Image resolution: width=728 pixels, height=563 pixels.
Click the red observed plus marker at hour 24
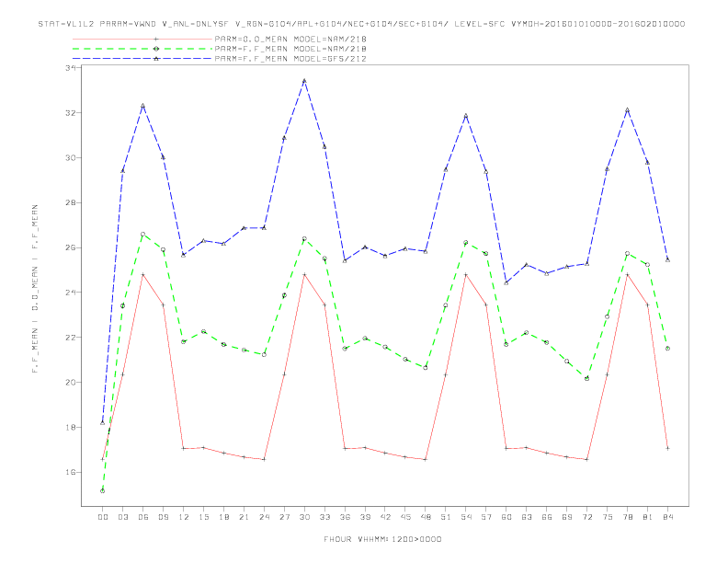[264, 459]
